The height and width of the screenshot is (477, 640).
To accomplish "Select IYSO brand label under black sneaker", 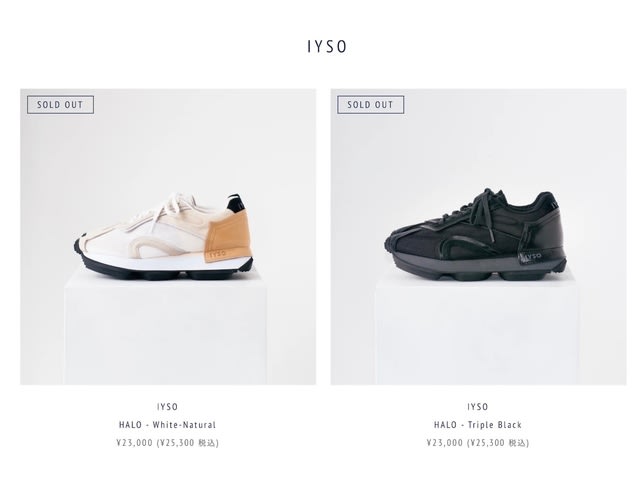I will point(478,407).
